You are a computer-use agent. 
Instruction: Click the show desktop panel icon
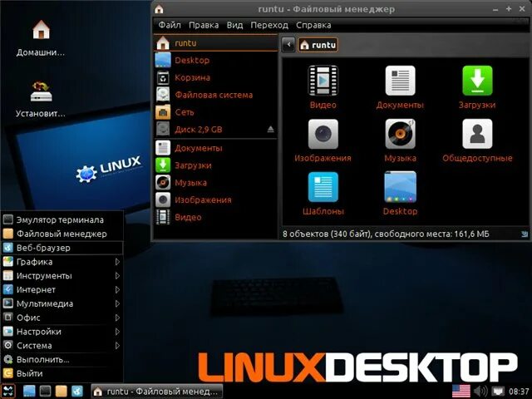pyautogui.click(x=29, y=392)
